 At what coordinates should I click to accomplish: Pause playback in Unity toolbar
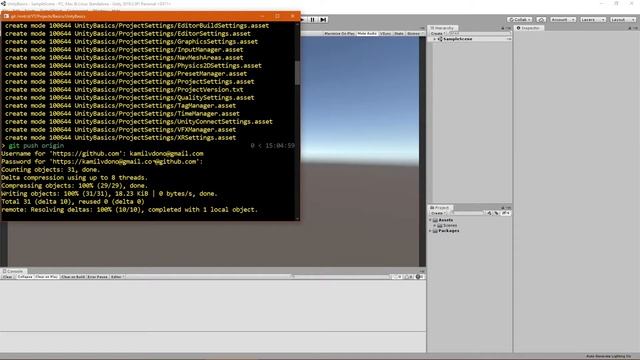click(313, 20)
